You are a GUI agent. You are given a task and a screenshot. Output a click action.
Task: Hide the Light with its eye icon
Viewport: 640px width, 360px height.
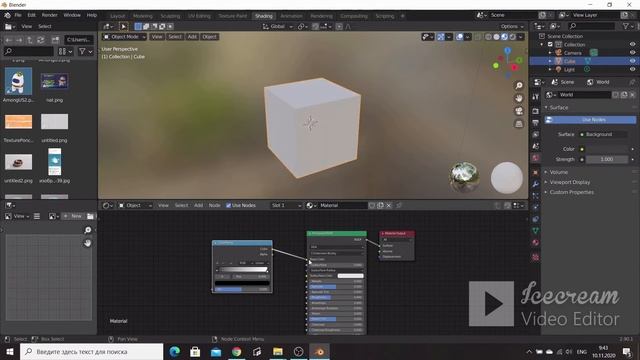pos(632,69)
